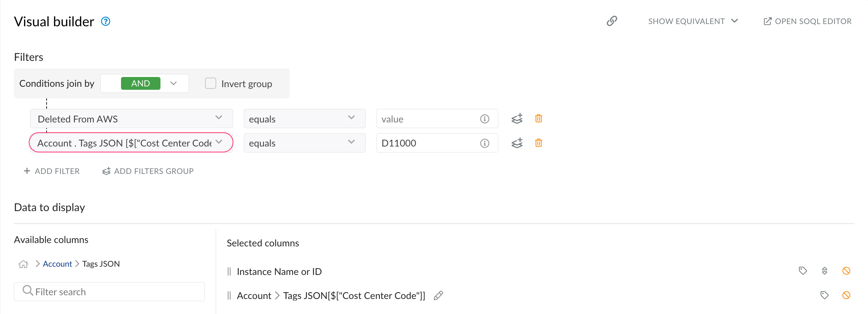Screen dimensions: 868x314
Task: Click the sort icon on Instance Name or ID
Action: point(825,271)
